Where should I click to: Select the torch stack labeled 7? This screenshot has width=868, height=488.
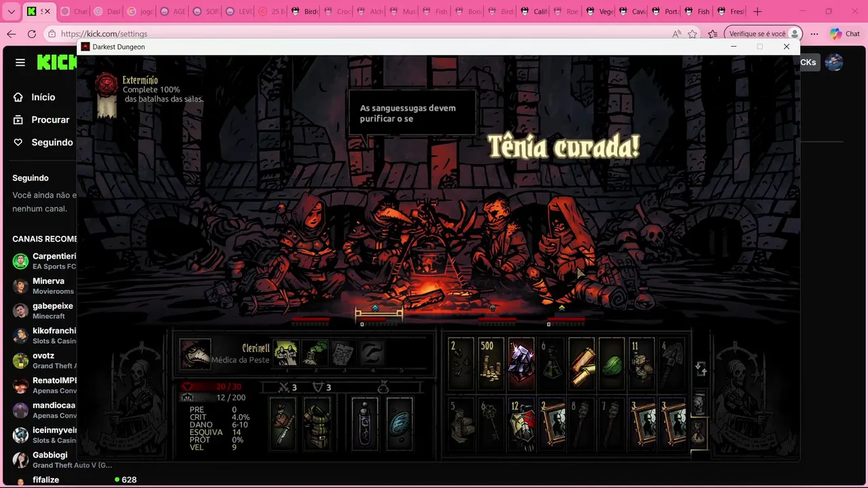[x=612, y=424]
